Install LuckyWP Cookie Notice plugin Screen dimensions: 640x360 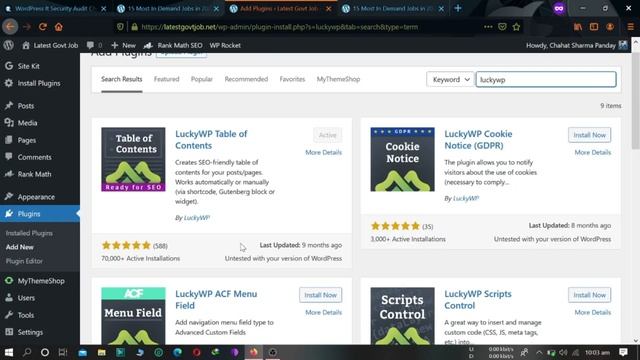coord(589,135)
